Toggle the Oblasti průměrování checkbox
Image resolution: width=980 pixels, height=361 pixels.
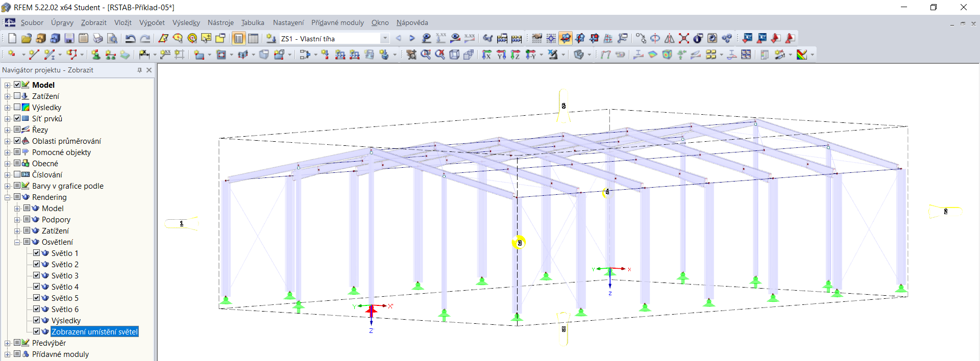click(17, 141)
